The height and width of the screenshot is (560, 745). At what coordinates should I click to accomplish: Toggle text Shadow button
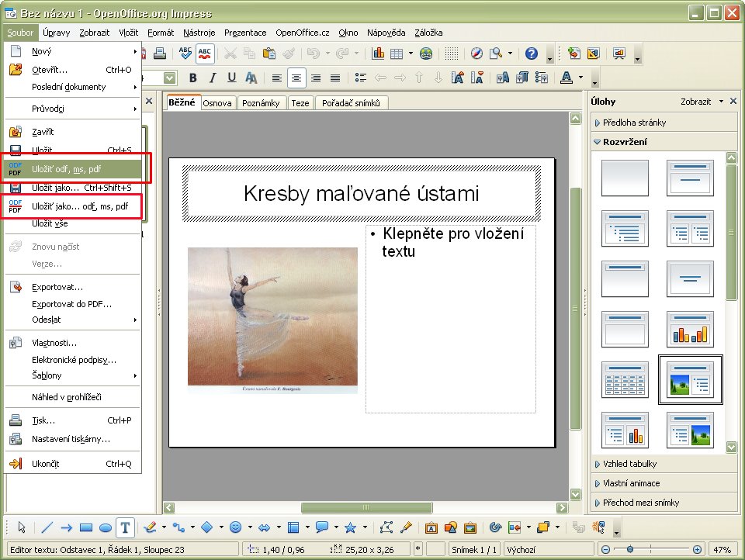point(251,78)
